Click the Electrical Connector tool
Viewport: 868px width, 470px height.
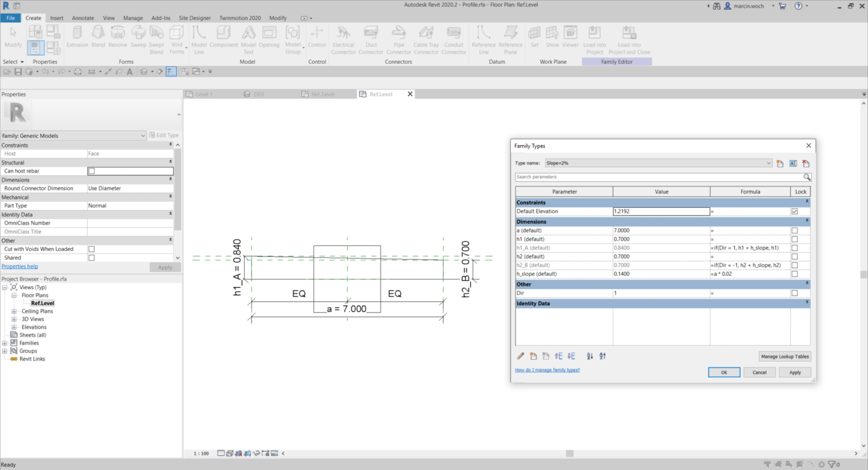343,40
